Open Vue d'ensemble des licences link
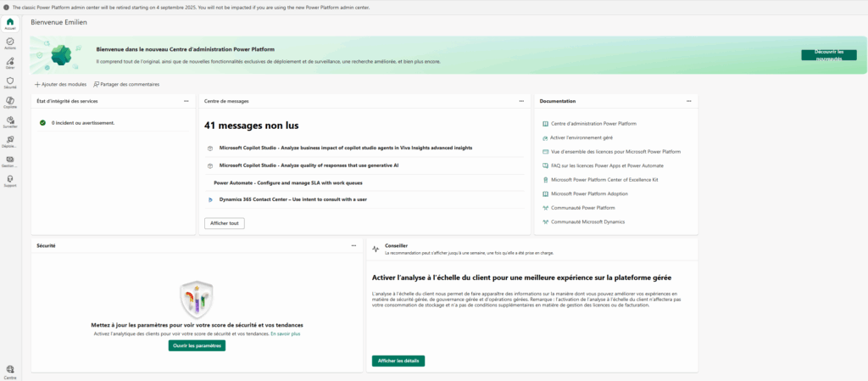This screenshot has width=868, height=381. pyautogui.click(x=615, y=152)
